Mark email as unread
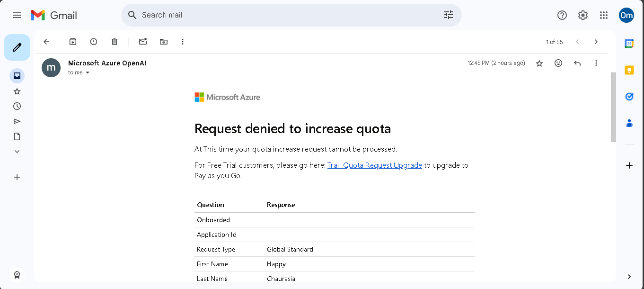Screen dimensions: 644x289 [x=143, y=42]
